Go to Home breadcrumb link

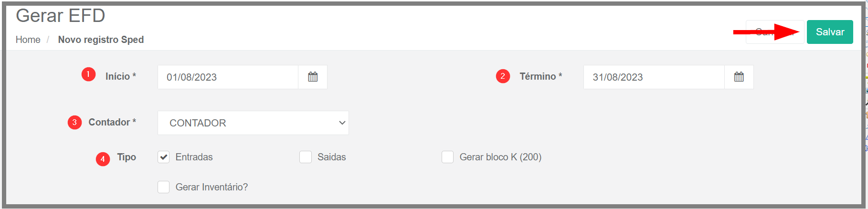pyautogui.click(x=28, y=40)
